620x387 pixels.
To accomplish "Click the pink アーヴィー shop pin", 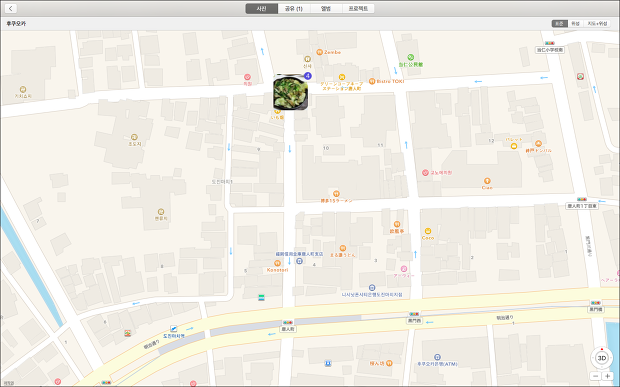I will point(404,269).
